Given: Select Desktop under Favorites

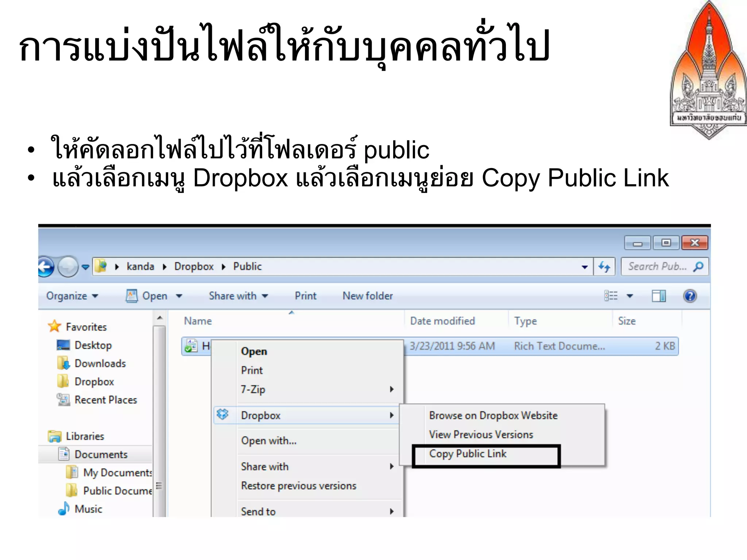Looking at the screenshot, I should point(93,345).
